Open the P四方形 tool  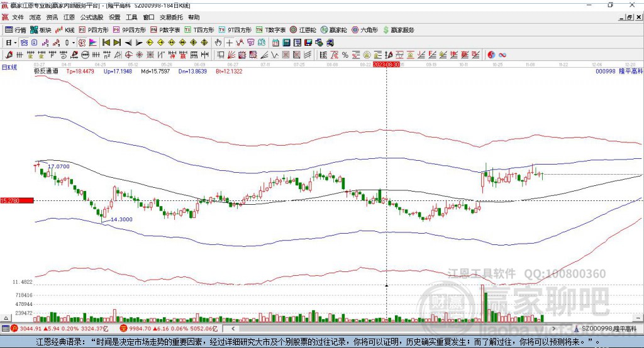(94, 30)
